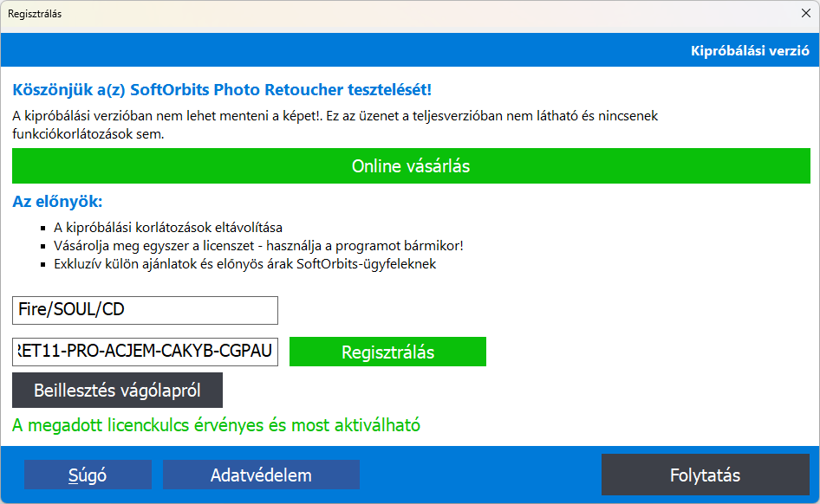Click the license key field ending in CGPAU

point(145,352)
